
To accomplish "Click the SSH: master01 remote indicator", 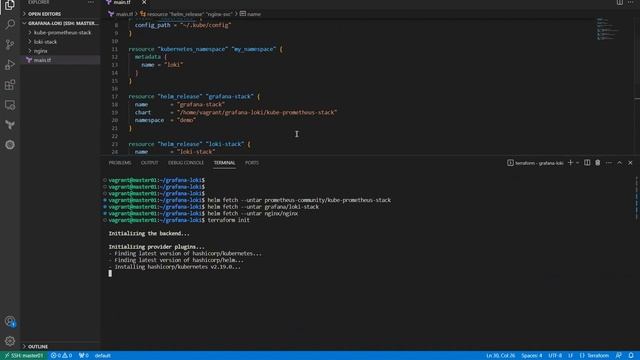I will click(24, 356).
